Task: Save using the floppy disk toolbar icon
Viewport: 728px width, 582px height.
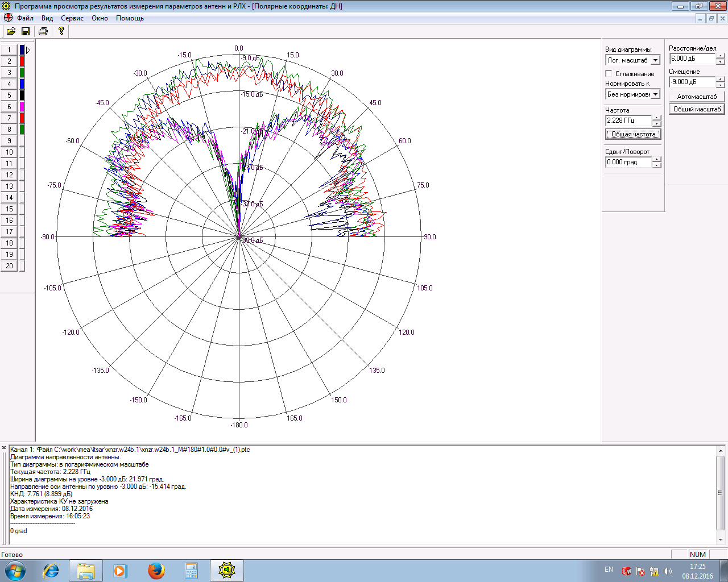Action: tap(25, 31)
